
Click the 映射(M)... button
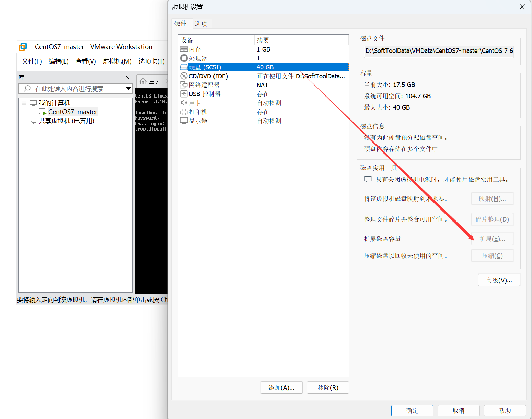point(492,199)
